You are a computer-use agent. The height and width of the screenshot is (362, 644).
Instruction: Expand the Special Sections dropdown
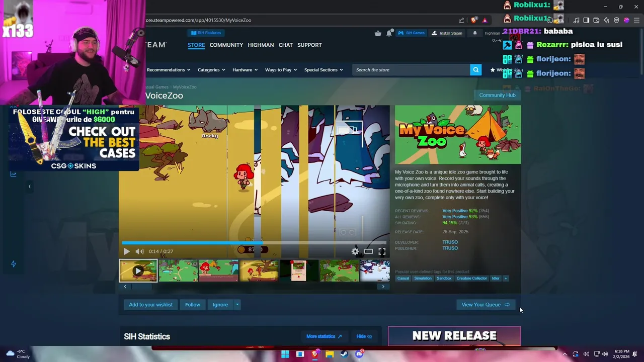click(324, 70)
